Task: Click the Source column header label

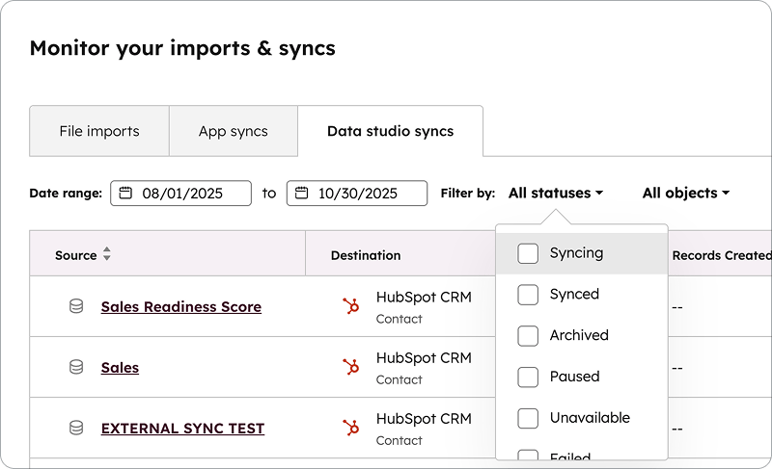Action: [x=76, y=255]
